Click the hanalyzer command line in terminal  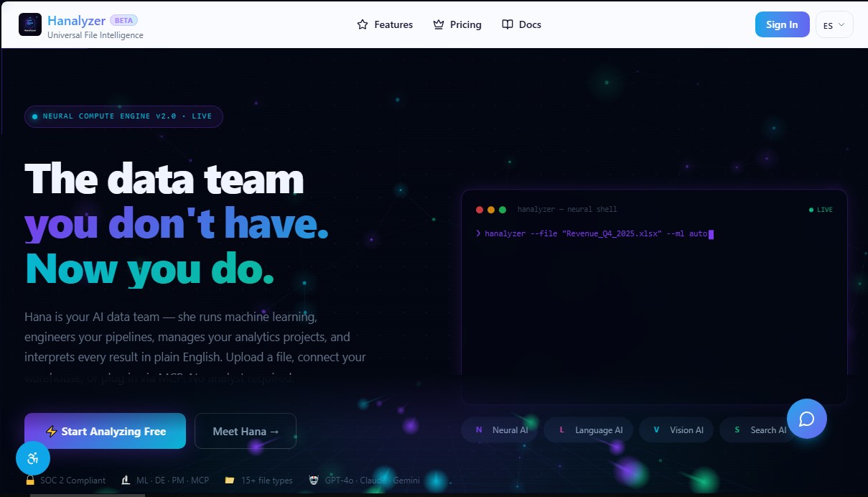pyautogui.click(x=594, y=233)
